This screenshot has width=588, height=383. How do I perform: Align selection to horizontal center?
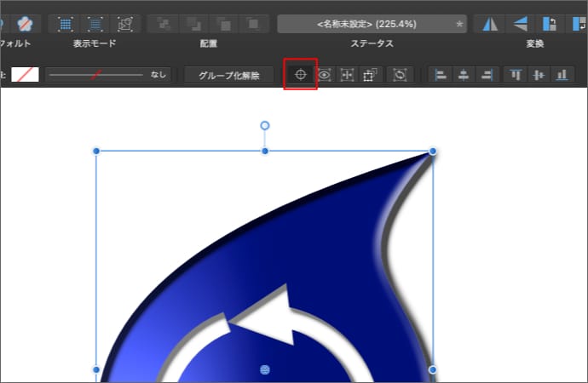point(464,75)
